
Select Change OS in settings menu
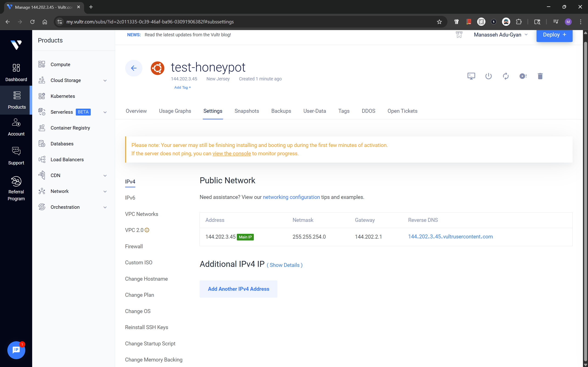138,311
